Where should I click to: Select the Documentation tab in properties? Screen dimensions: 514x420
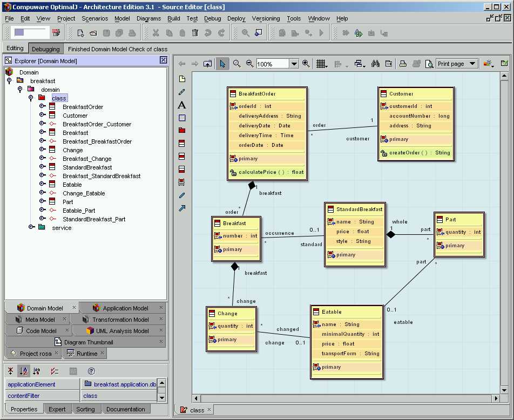(x=126, y=409)
